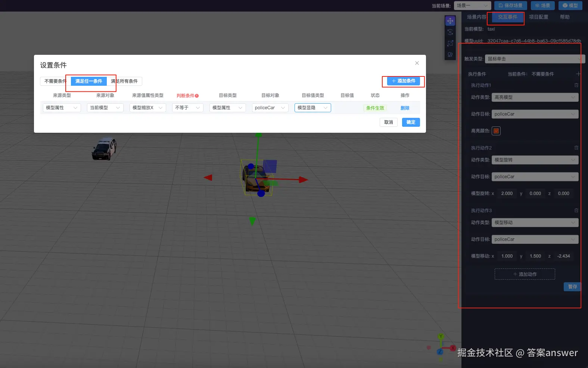Screen dimensions: 588x368
Task: Open the 来源类型 dropdown showing 模型属性
Action: [62, 108]
